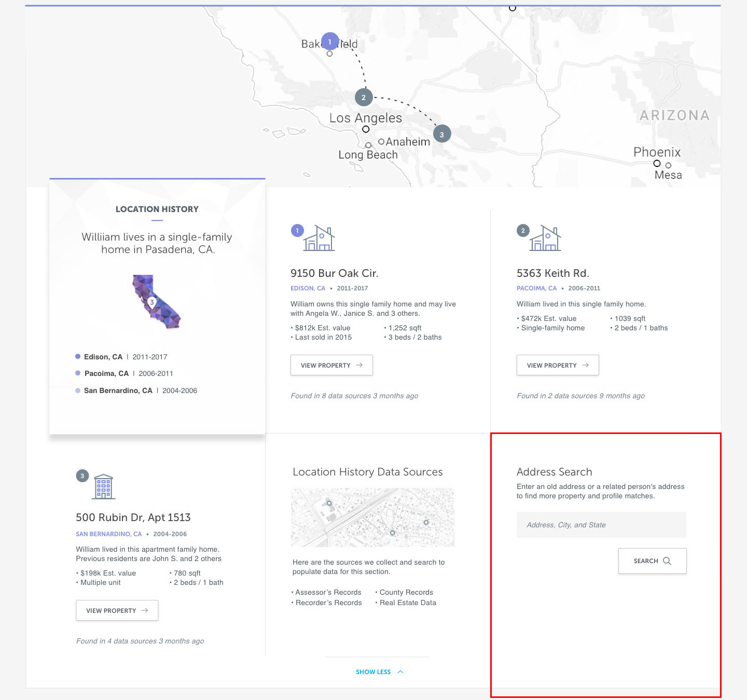Click map marker 2 near Los Angeles
This screenshot has height=700, width=747.
tap(363, 97)
